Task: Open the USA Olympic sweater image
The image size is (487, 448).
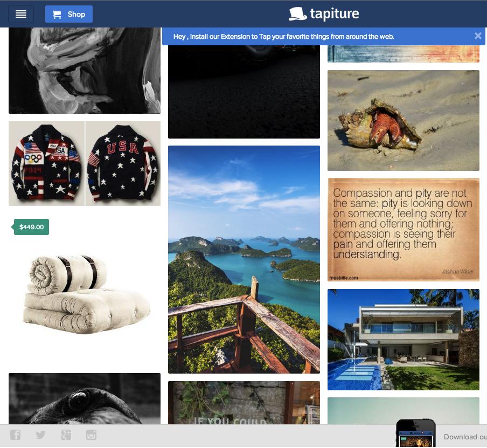Action: pos(85,163)
